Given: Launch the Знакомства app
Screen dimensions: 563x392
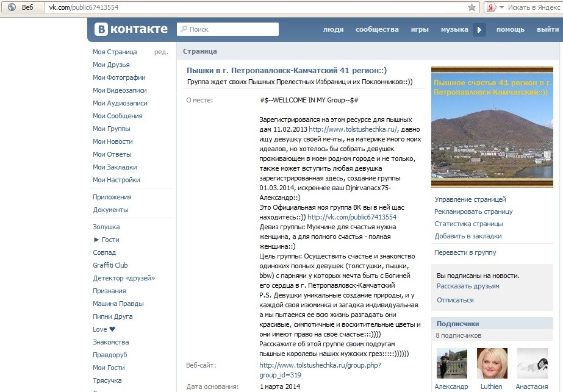Looking at the screenshot, I should click(x=111, y=342).
